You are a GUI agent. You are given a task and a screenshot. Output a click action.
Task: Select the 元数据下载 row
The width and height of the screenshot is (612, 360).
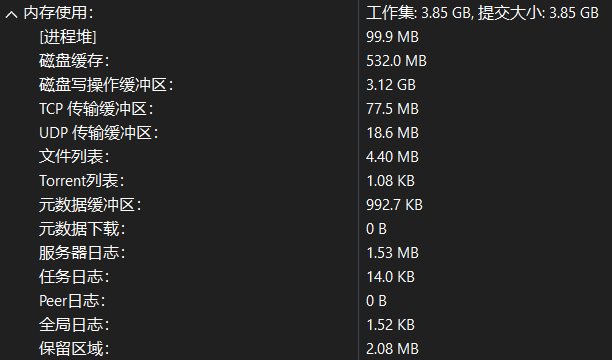point(306,229)
